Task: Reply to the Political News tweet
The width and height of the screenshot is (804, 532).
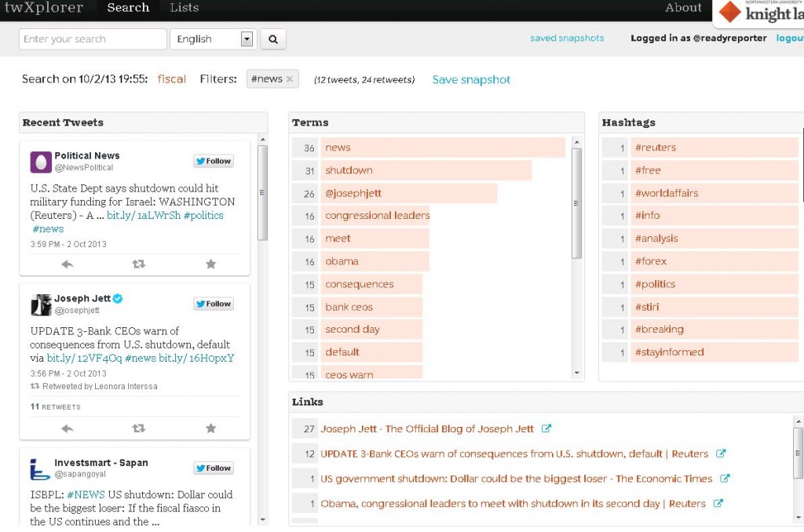Action: [68, 264]
